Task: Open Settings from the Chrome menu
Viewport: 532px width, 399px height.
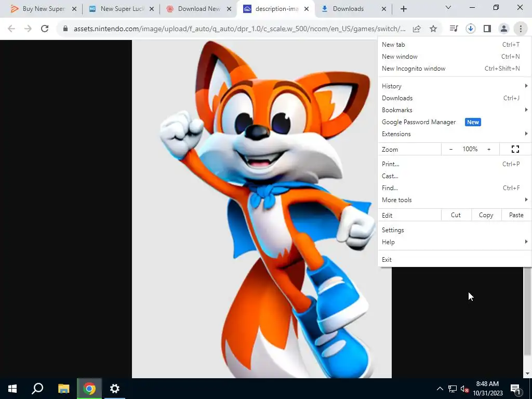Action: click(x=454, y=230)
